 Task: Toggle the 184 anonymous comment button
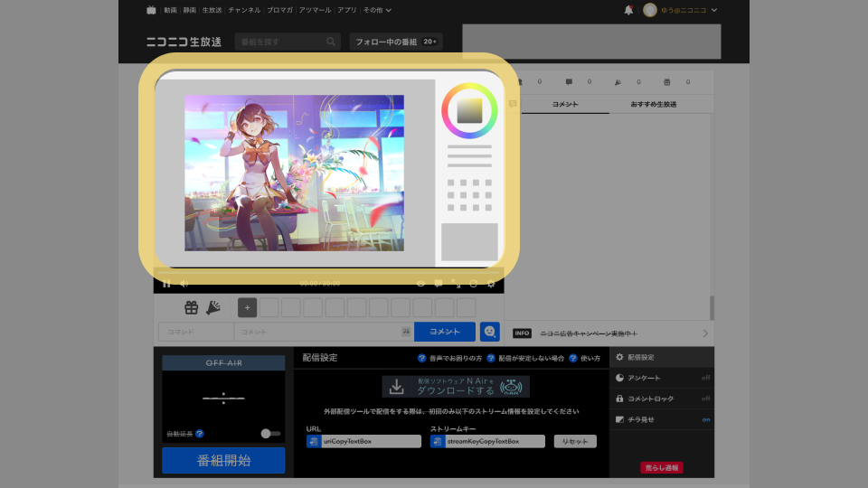point(406,332)
